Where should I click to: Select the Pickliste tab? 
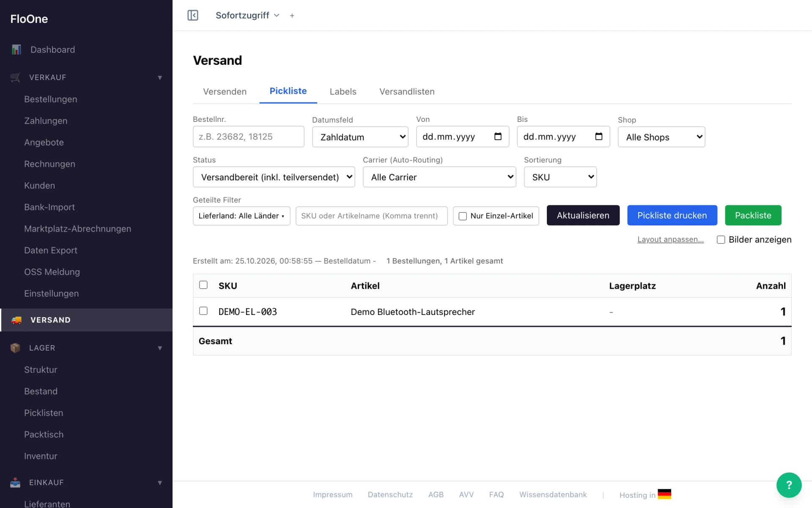pos(288,91)
